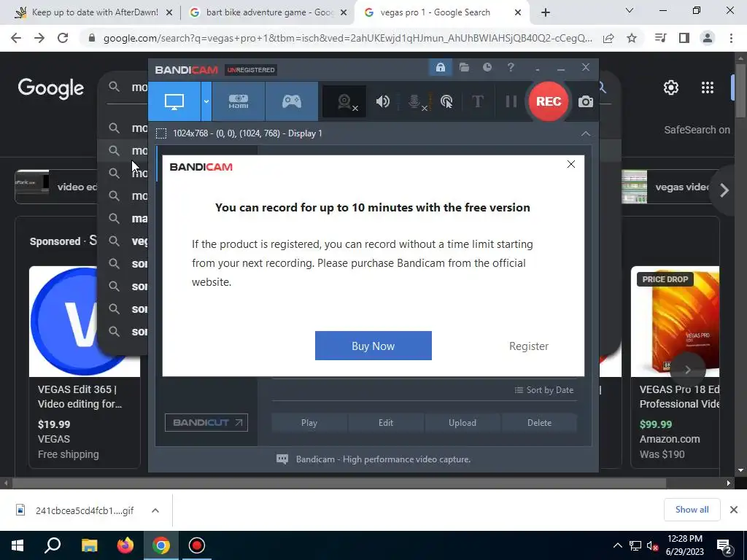
Task: Select game recording mode gamepad icon
Action: 292,101
